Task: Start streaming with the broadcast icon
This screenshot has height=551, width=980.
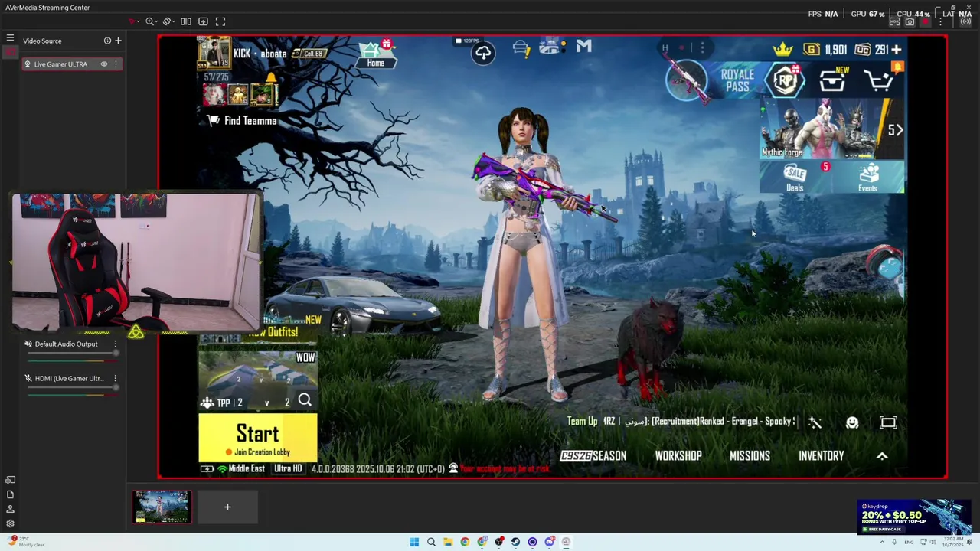Action: tap(965, 22)
